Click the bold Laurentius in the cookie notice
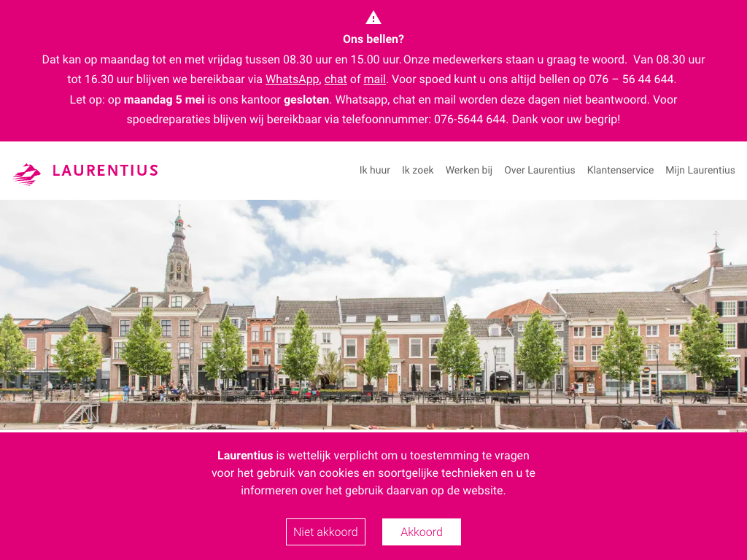The height and width of the screenshot is (560, 747). (x=245, y=455)
